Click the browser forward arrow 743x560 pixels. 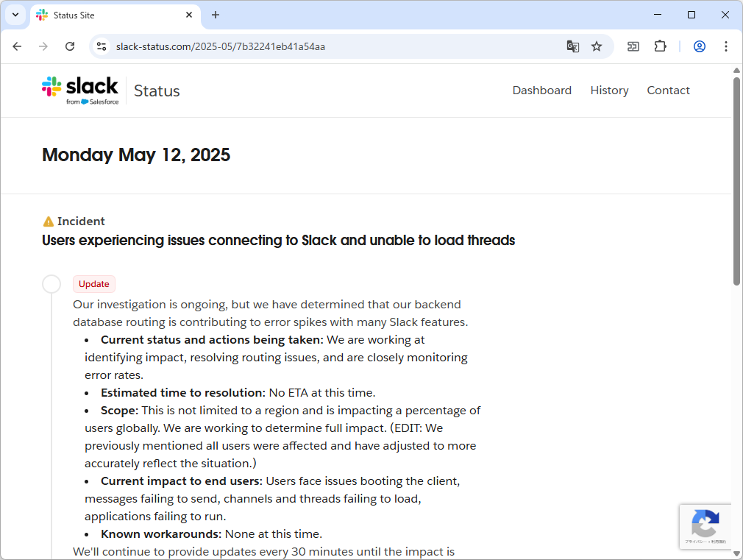[43, 46]
